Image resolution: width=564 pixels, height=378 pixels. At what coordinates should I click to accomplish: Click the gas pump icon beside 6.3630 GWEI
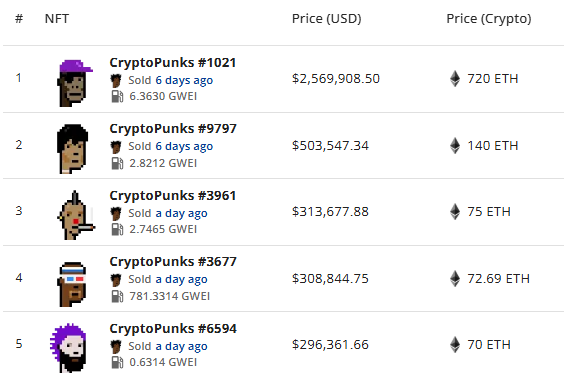tap(117, 96)
